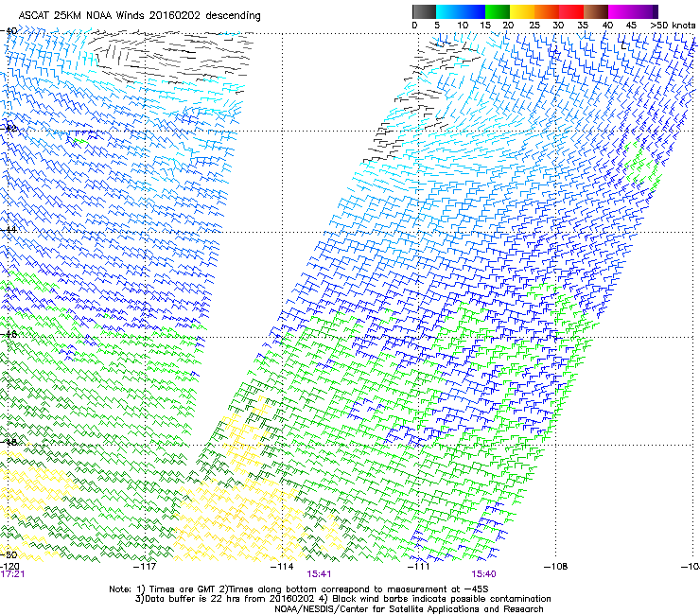Click the gray 0-5 knots color swatch

coord(424,11)
